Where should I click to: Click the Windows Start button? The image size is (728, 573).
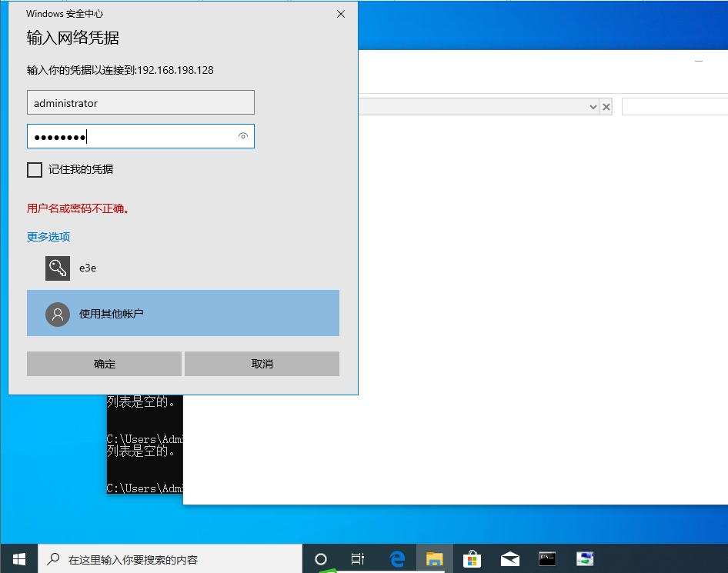(18, 558)
